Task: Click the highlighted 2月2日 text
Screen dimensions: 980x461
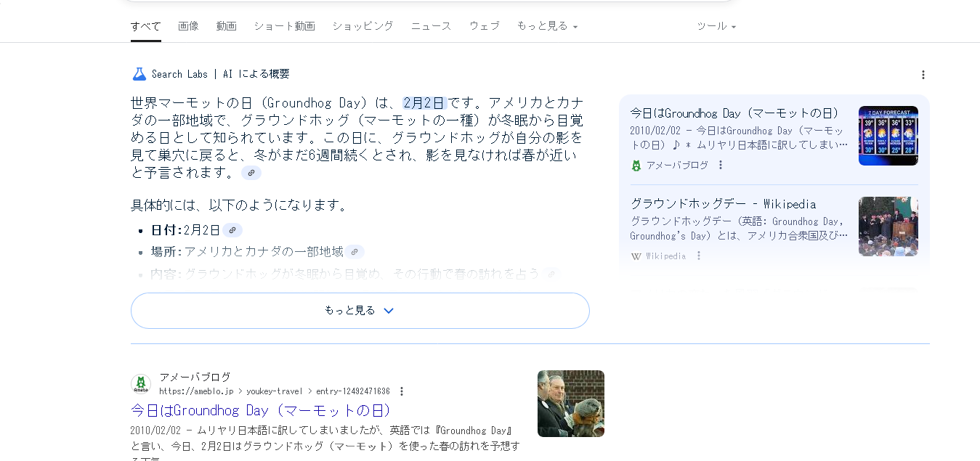Action: [424, 103]
